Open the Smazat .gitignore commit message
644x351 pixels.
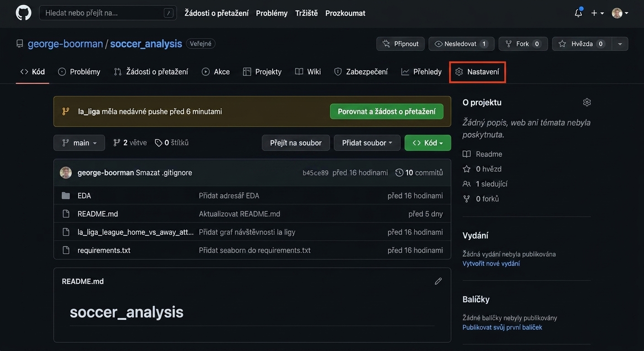[x=164, y=173]
